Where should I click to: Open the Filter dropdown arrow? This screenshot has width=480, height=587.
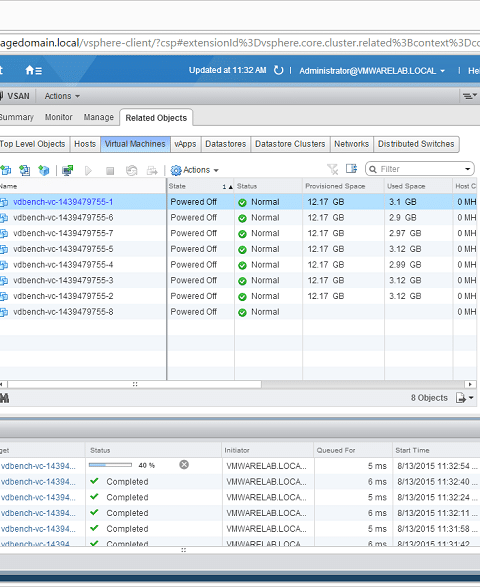coord(467,169)
